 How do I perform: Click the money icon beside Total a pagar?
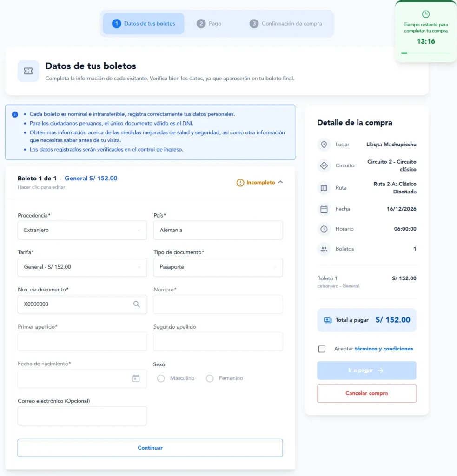(328, 320)
